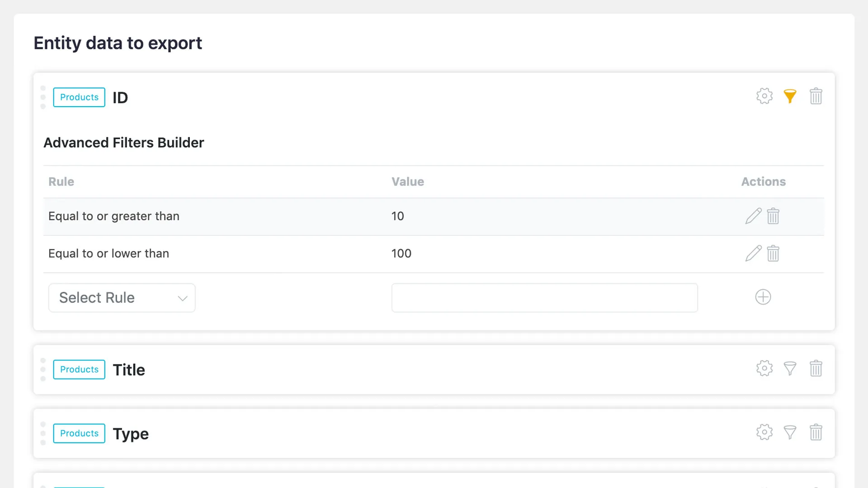Image resolution: width=868 pixels, height=488 pixels.
Task: Open filter options for the Type field
Action: pyautogui.click(x=790, y=432)
